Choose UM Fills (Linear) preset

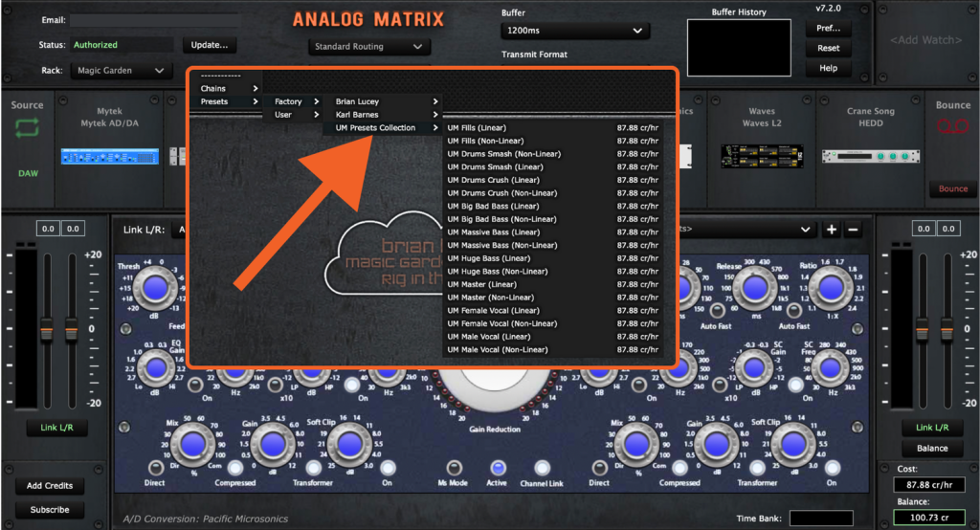[553, 127]
